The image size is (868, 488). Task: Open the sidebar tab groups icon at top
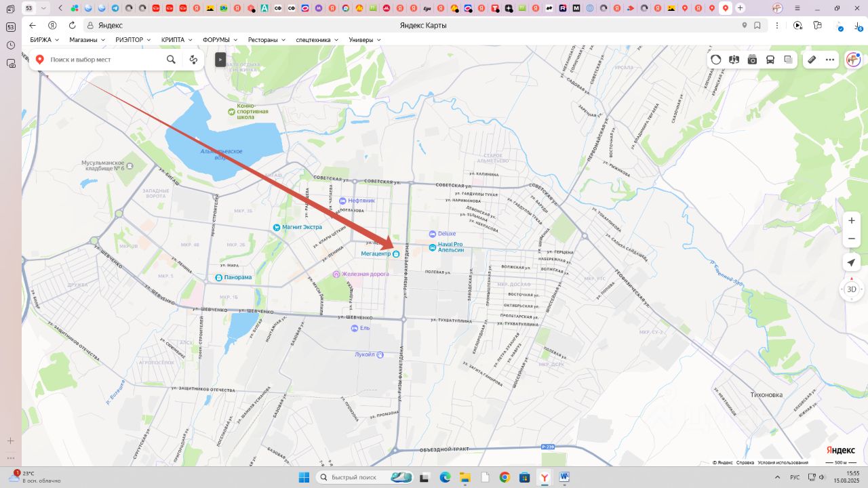[x=10, y=9]
